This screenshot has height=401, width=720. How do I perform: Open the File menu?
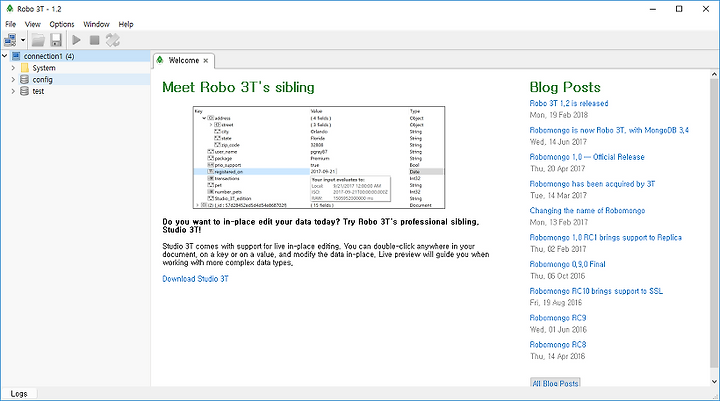(x=11, y=24)
